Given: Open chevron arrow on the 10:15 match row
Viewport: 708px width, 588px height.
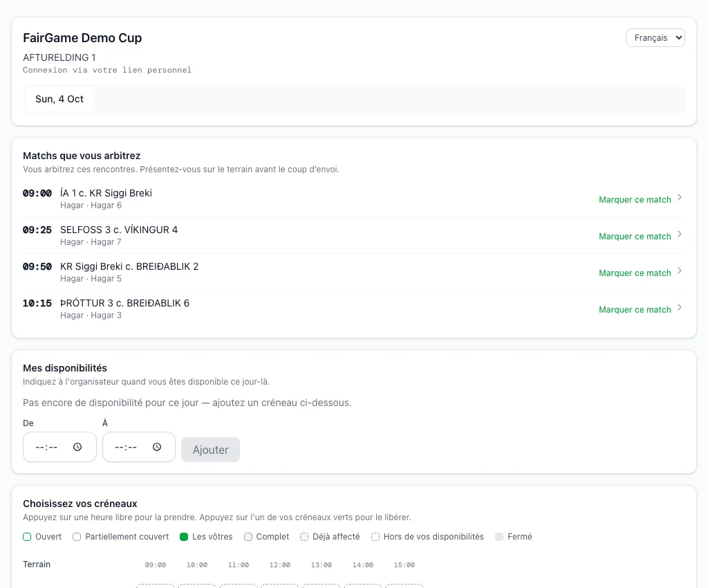Looking at the screenshot, I should click(x=680, y=307).
